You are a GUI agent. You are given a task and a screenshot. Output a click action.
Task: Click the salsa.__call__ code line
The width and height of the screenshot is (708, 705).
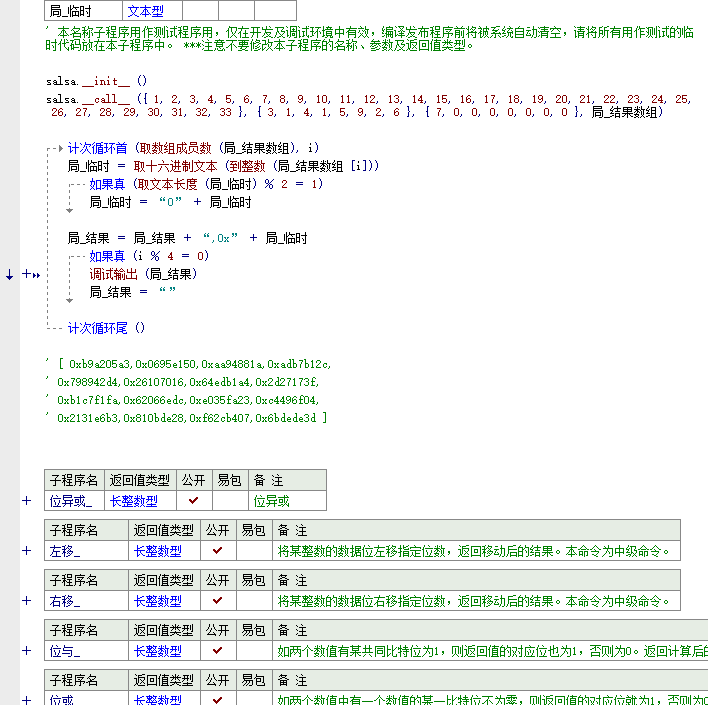click(x=368, y=105)
